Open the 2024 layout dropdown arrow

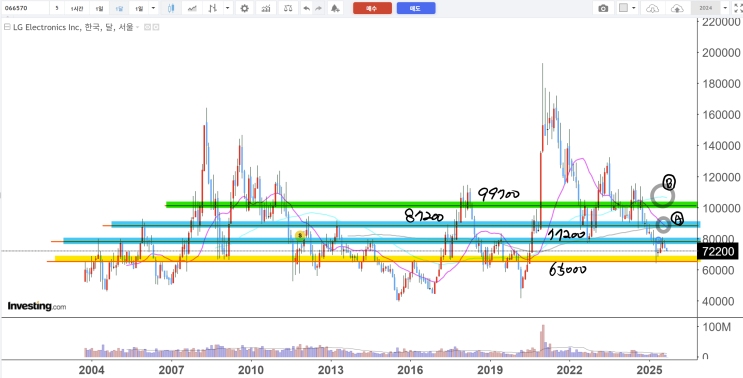tap(725, 8)
